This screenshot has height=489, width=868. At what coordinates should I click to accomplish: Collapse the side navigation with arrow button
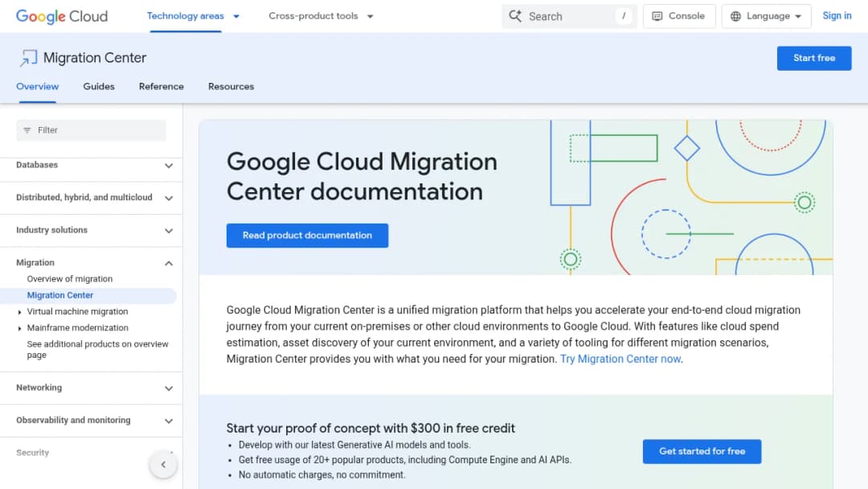tap(163, 465)
